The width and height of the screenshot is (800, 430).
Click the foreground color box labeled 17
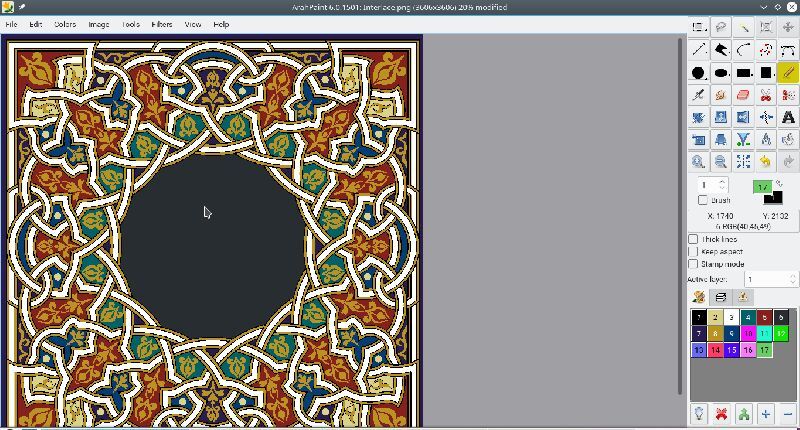(762, 187)
